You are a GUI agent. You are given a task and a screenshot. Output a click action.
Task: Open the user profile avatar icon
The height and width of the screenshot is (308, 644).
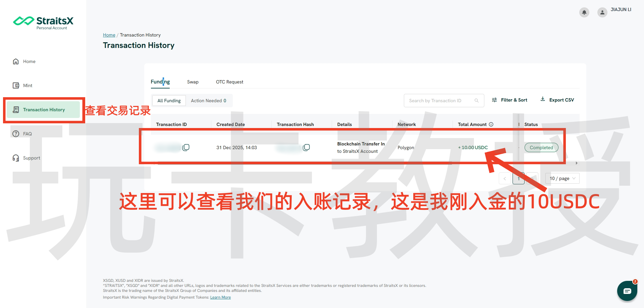[x=602, y=12]
